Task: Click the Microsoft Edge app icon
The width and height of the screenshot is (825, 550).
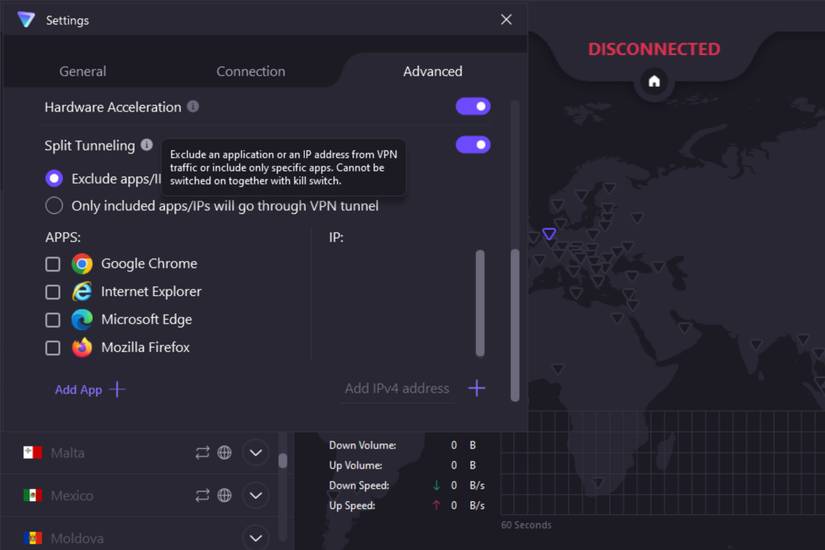Action: [82, 319]
